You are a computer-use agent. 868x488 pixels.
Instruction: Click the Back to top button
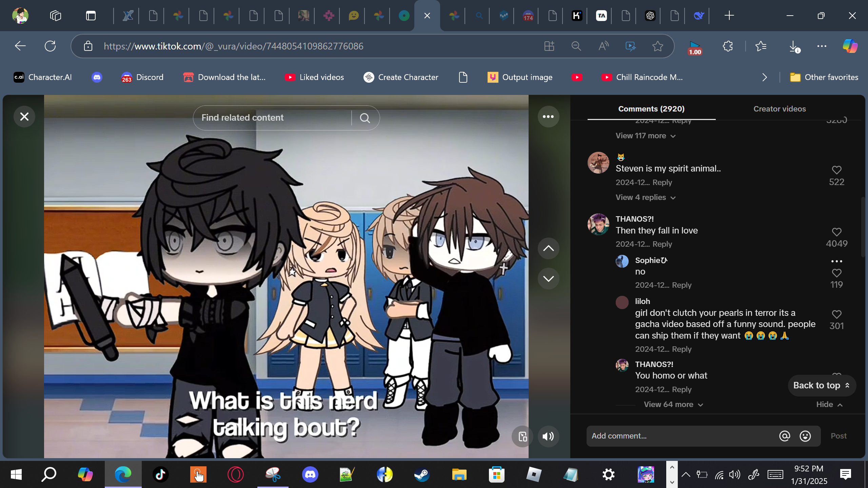click(822, 385)
